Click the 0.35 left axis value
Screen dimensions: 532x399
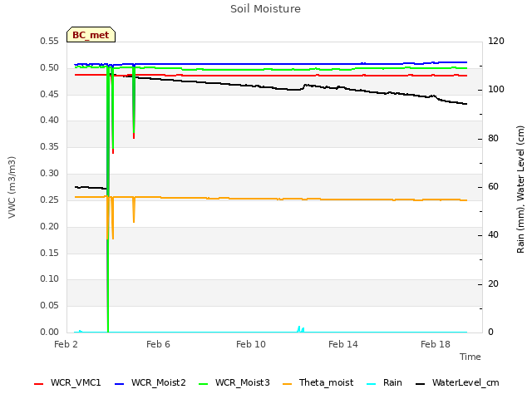pyautogui.click(x=49, y=146)
